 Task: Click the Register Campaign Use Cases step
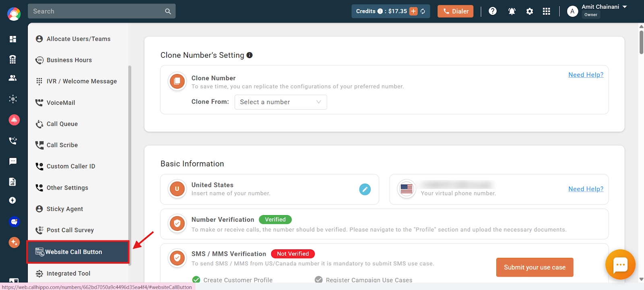tap(363, 280)
